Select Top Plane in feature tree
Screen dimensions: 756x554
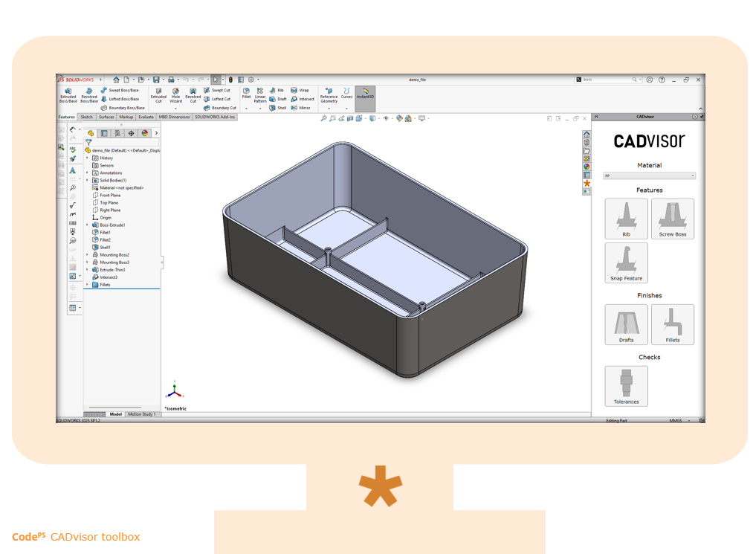click(105, 203)
